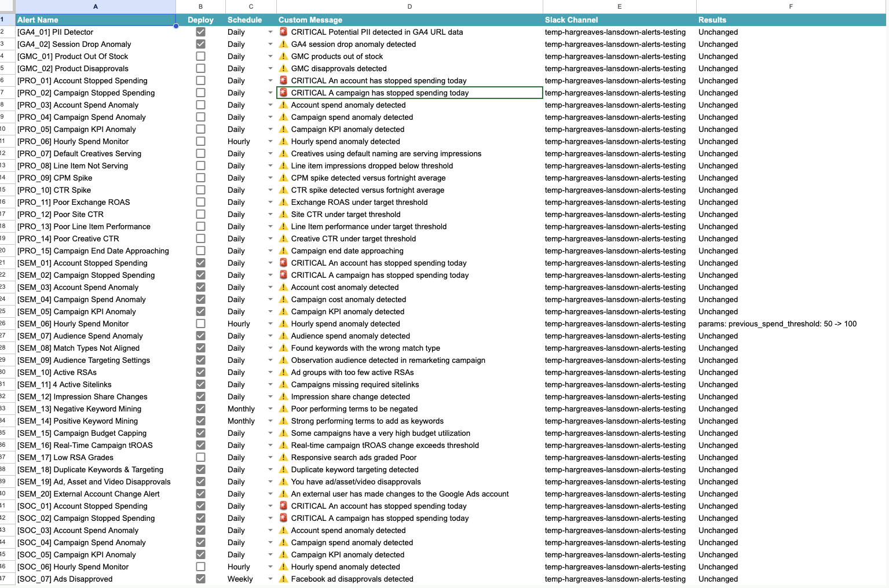Select the column D header
This screenshot has height=588, width=889.
coord(409,6)
